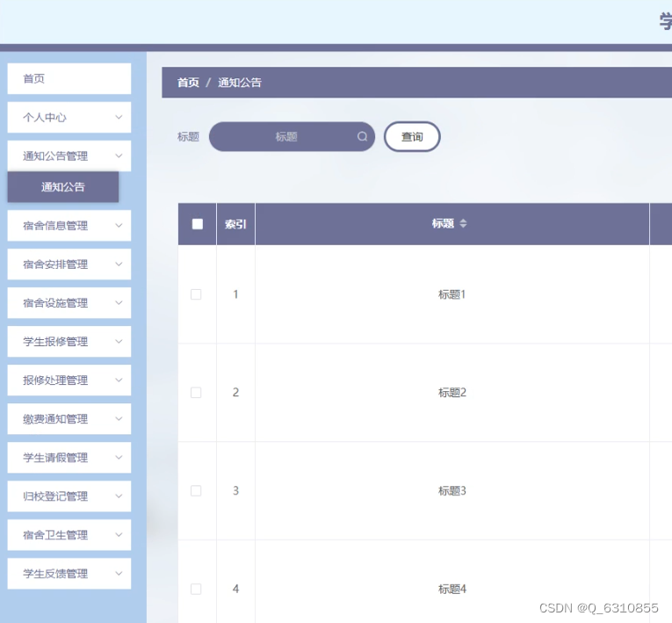Expand the 学生报修管理 chevron
672x623 pixels.
coord(119,341)
